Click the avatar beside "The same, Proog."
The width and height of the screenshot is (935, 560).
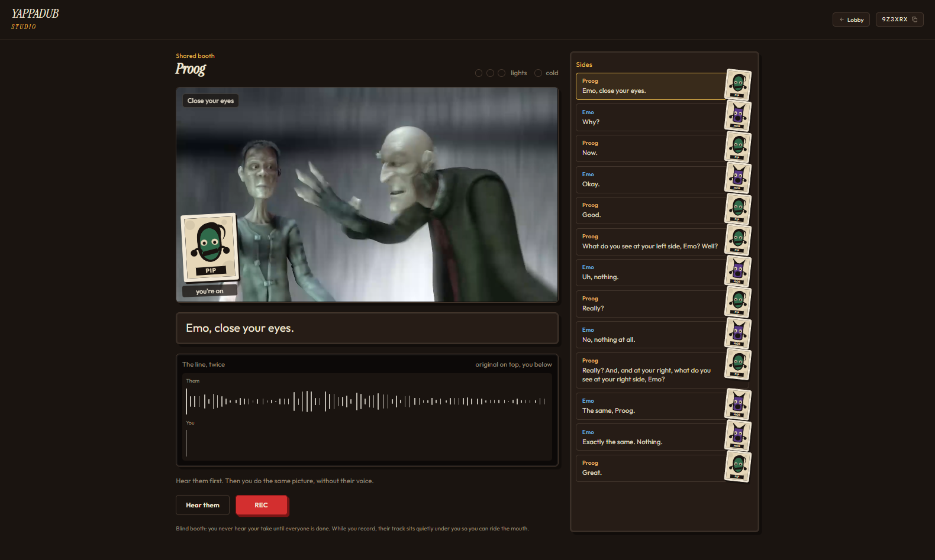tap(738, 404)
